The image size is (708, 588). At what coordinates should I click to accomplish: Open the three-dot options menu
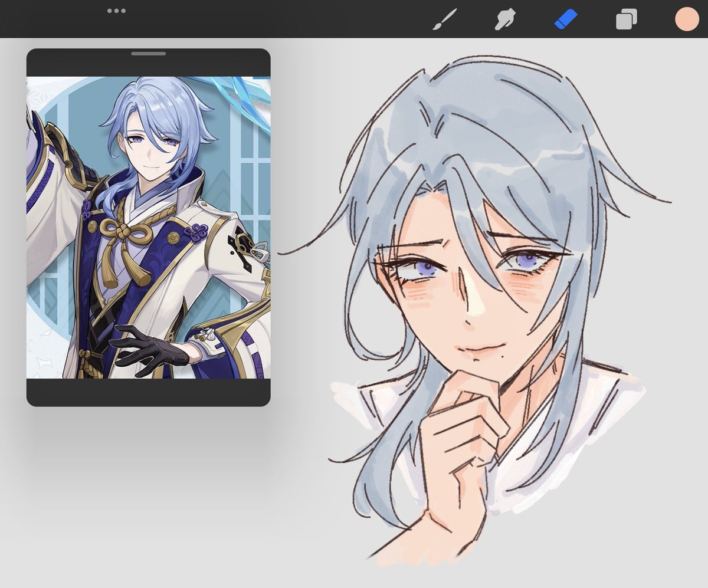coord(116,11)
